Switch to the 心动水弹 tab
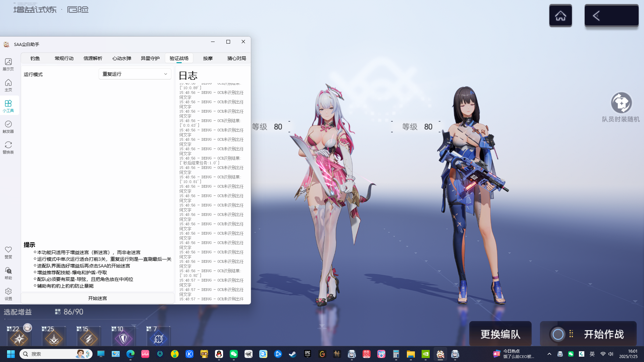644x362 pixels. [x=122, y=58]
